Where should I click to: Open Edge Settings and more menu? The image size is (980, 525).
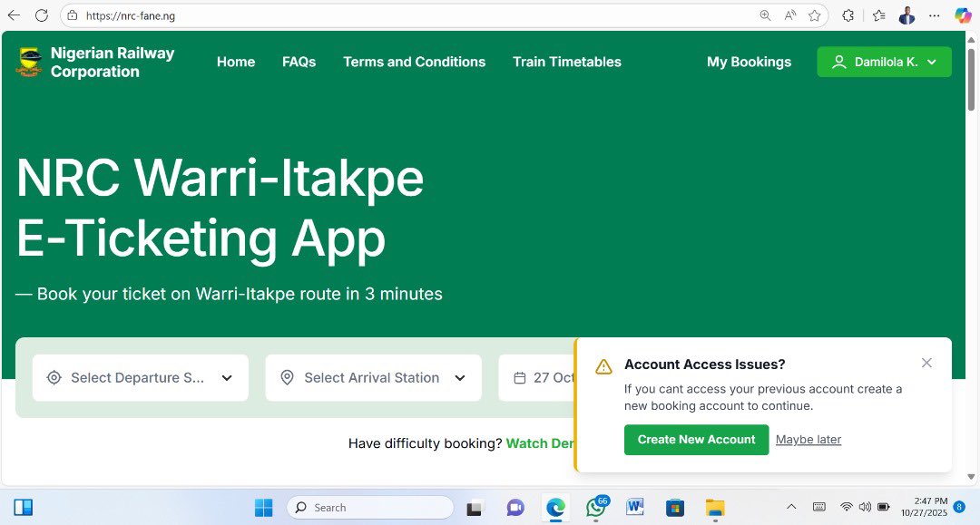tap(935, 15)
